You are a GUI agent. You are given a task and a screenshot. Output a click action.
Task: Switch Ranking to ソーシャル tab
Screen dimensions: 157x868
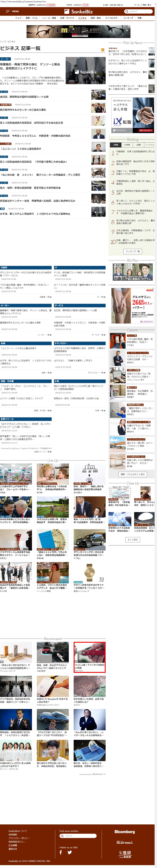(x=150, y=145)
